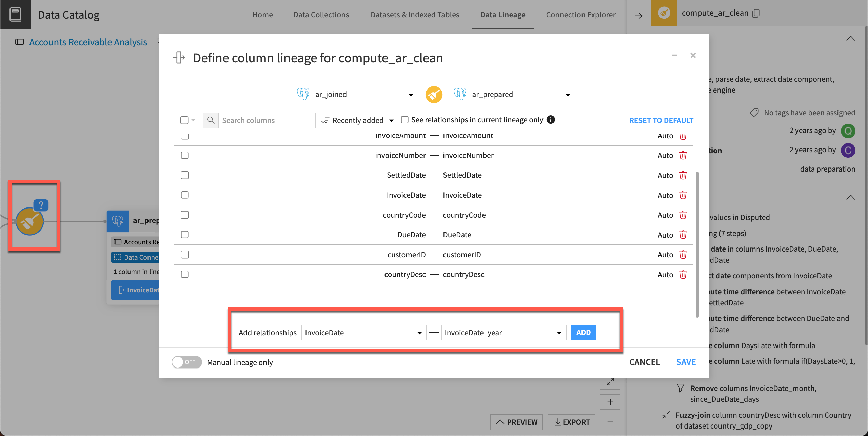Click the purple C user avatar

tap(848, 150)
